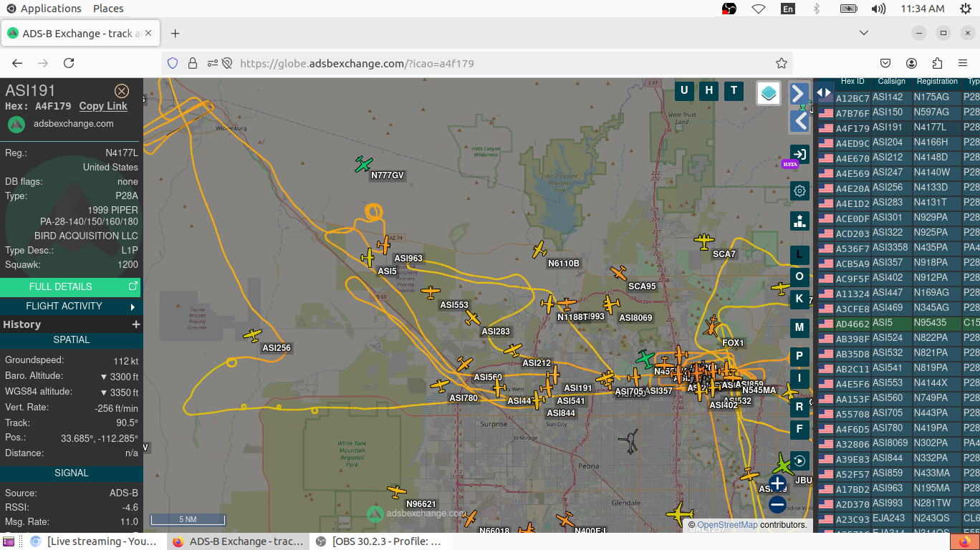
Task: Open the browser tab list dropdown
Action: click(x=864, y=33)
